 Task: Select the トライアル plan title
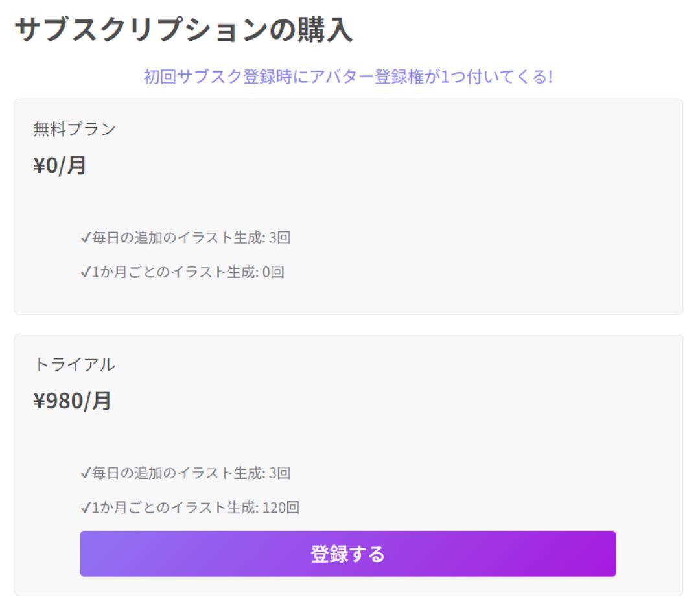(x=75, y=364)
